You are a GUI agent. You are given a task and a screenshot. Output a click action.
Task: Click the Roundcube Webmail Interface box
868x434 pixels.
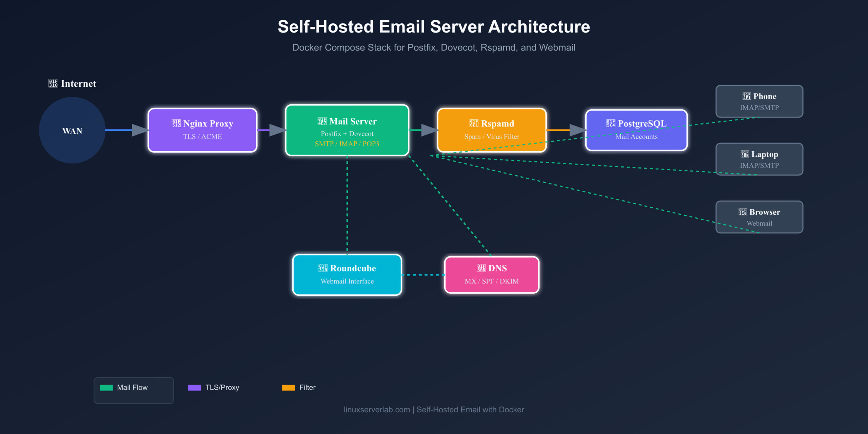pos(347,275)
